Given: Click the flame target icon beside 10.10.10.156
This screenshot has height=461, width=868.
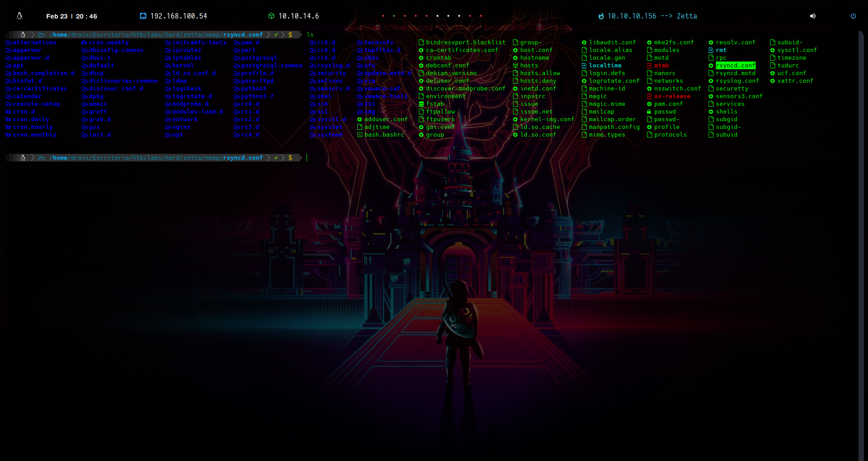Looking at the screenshot, I should [x=601, y=16].
